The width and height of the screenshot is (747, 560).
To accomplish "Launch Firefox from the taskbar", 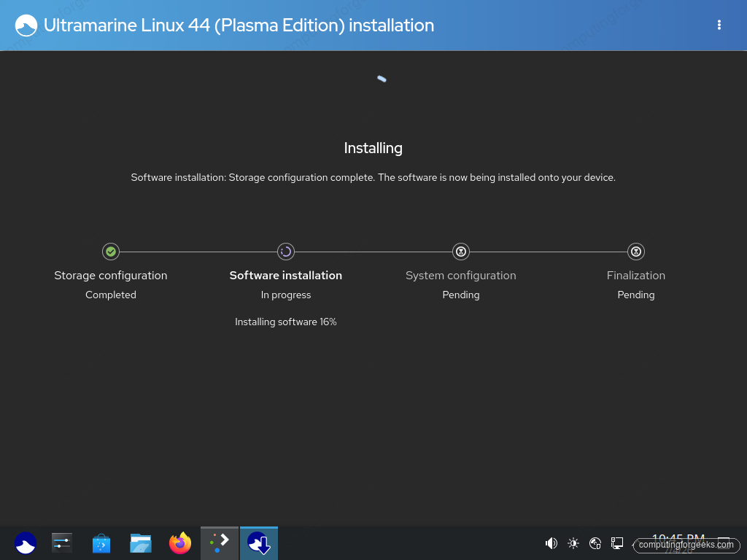I will coord(180,543).
